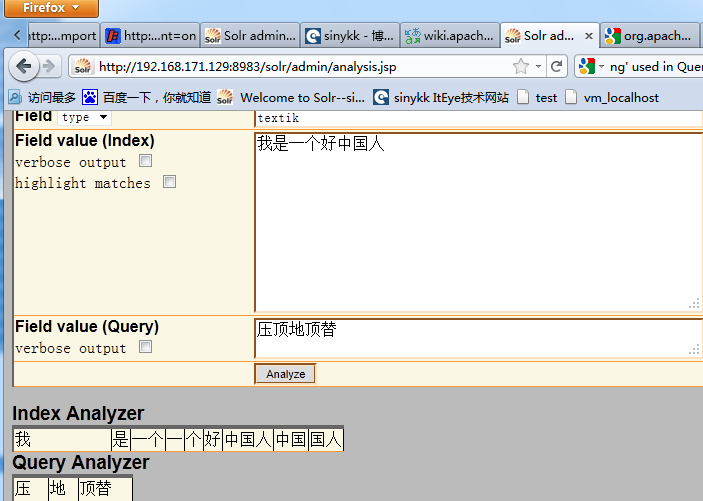Viewport: 703px width, 501px height.
Task: Bookmark this page with the star icon
Action: pyautogui.click(x=521, y=67)
